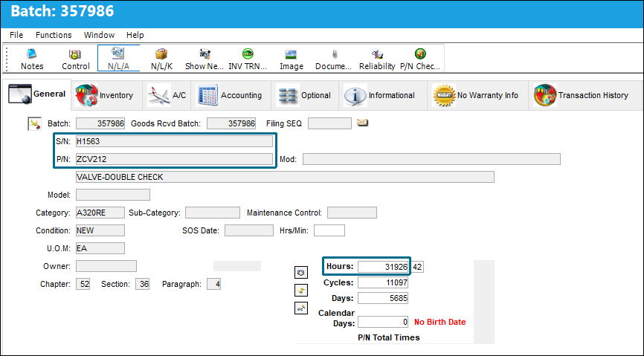Click the P/N field showing ZCV212
644x356 pixels.
tap(174, 159)
